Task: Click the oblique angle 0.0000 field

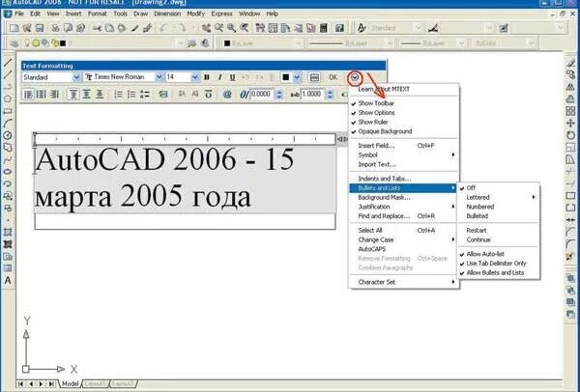Action: 262,95
